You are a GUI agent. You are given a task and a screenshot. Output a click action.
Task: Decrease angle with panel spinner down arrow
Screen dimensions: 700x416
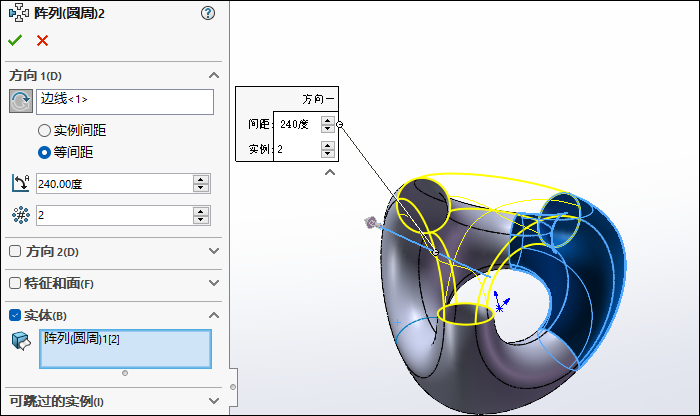click(x=201, y=188)
